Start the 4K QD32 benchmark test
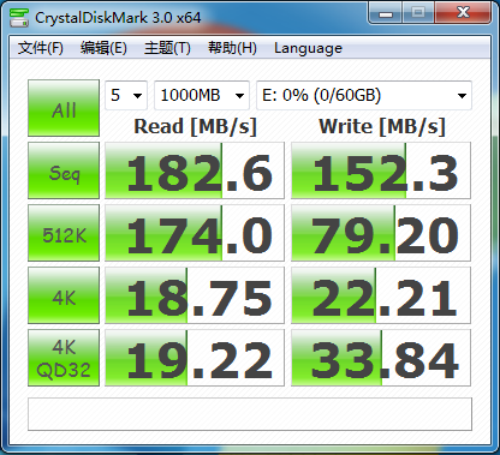 (64, 358)
